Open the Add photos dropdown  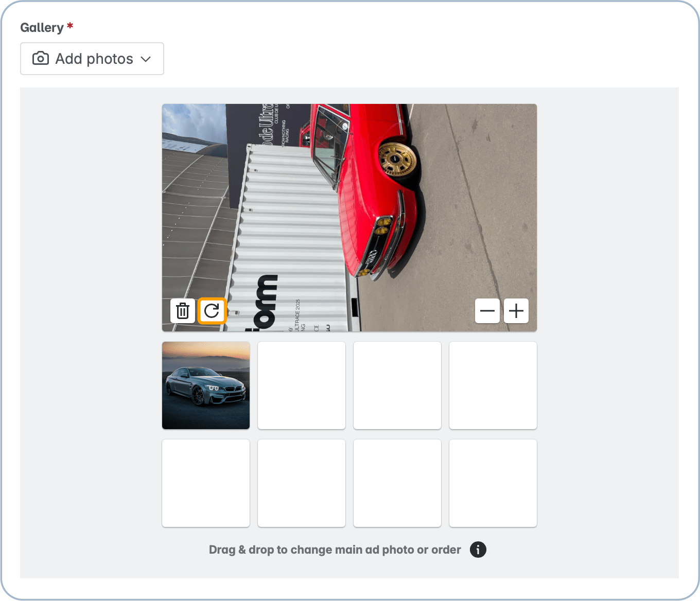click(x=92, y=59)
